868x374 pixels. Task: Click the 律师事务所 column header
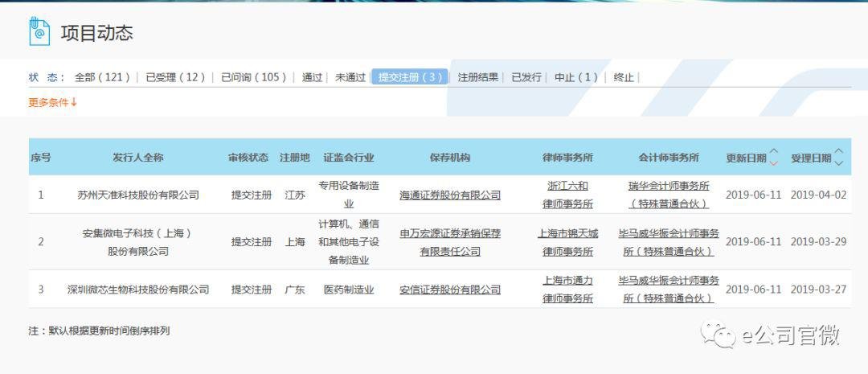point(567,158)
